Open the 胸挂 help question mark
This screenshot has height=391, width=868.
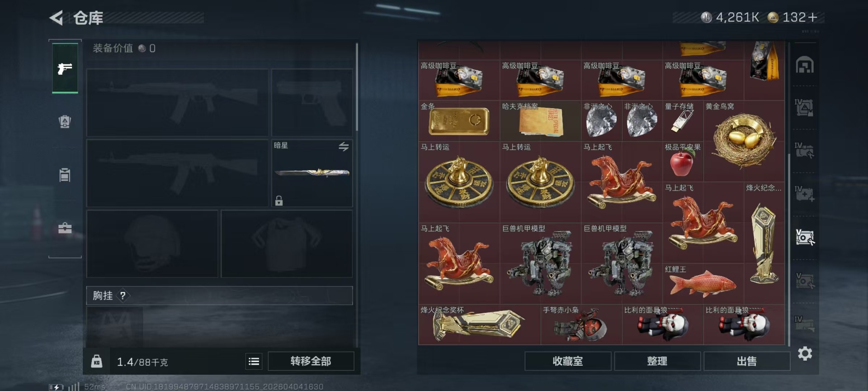123,296
